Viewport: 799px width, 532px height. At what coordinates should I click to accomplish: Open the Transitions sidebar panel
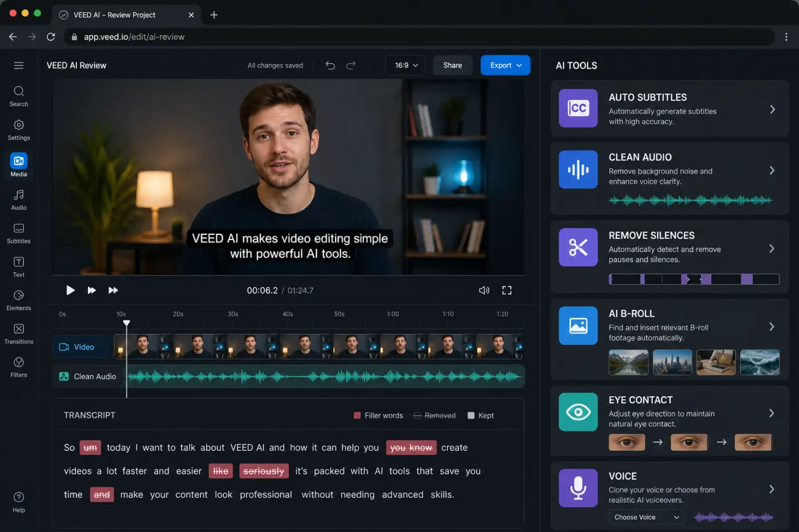point(19,334)
